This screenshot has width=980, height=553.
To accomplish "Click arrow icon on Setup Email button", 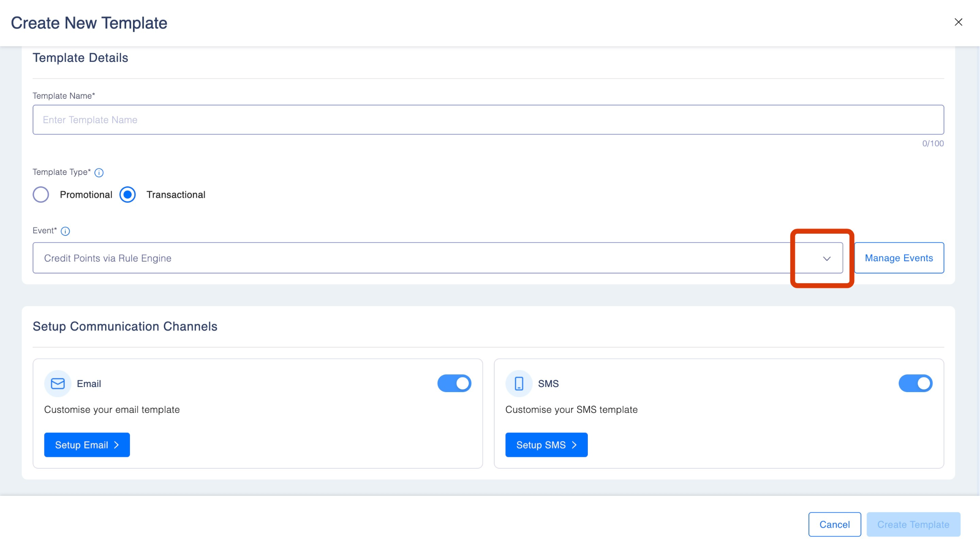I will coord(116,445).
